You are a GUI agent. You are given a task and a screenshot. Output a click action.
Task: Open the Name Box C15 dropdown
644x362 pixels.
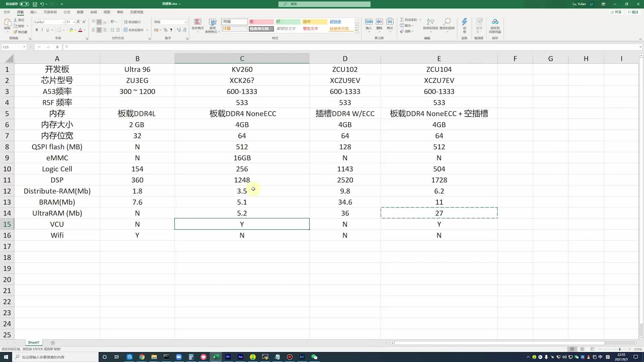click(x=24, y=47)
